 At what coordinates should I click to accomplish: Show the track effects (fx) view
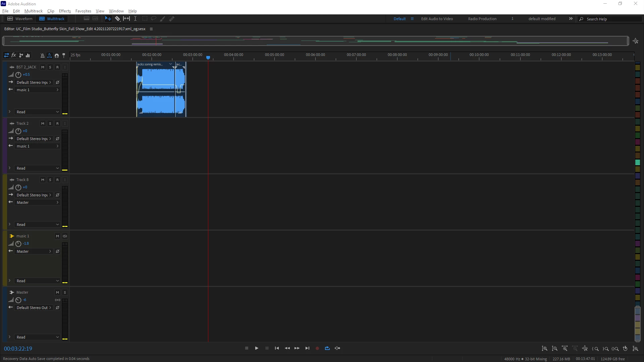14,55
